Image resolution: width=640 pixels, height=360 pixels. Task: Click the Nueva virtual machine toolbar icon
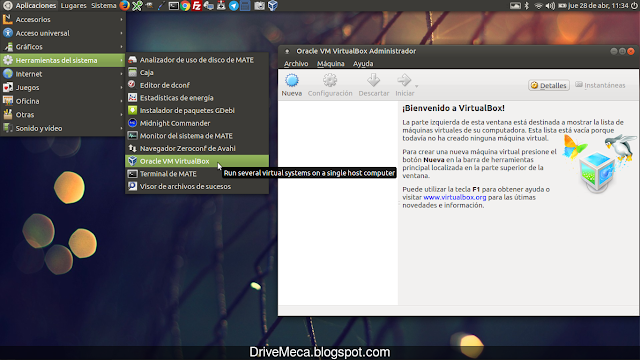[292, 80]
